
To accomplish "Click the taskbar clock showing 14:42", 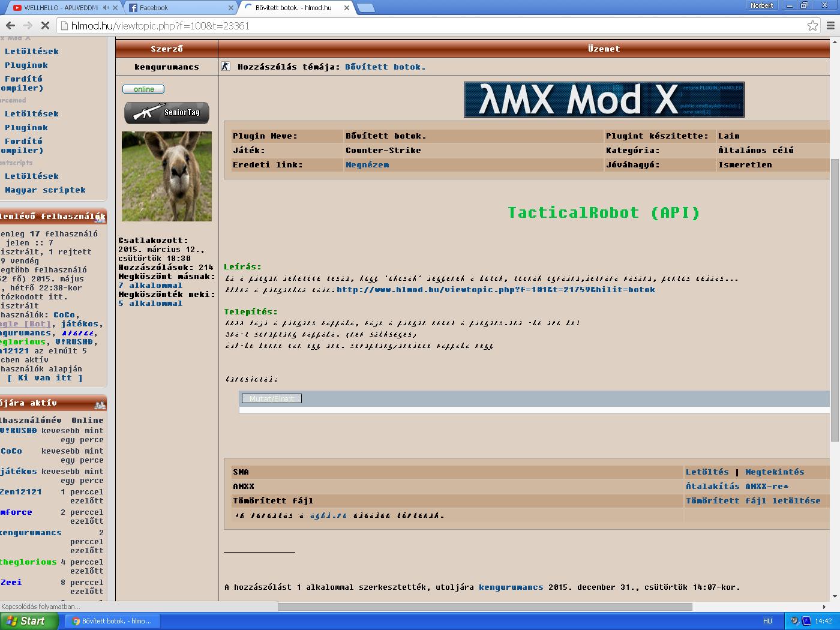I will 823,621.
